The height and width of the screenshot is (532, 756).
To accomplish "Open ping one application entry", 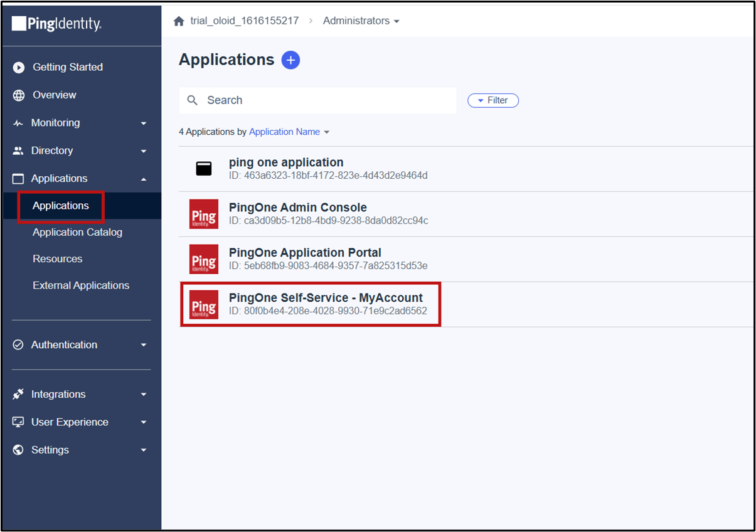I will coord(466,169).
